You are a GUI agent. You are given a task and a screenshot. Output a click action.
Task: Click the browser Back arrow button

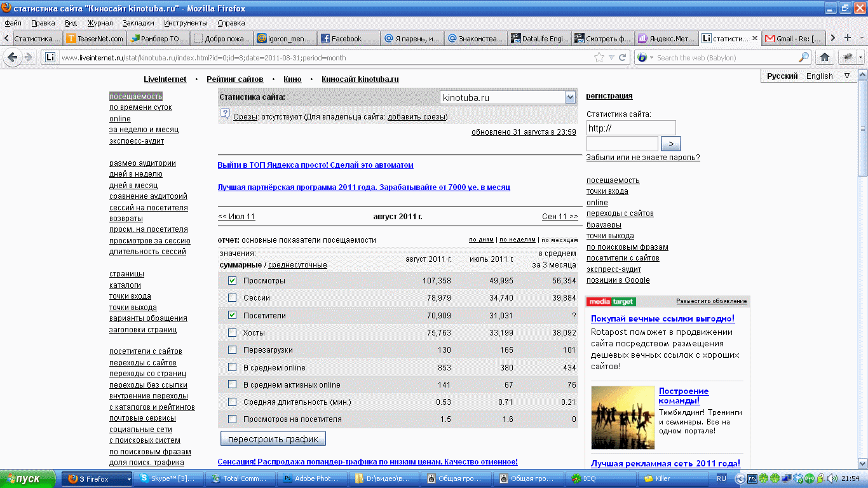tap(12, 57)
